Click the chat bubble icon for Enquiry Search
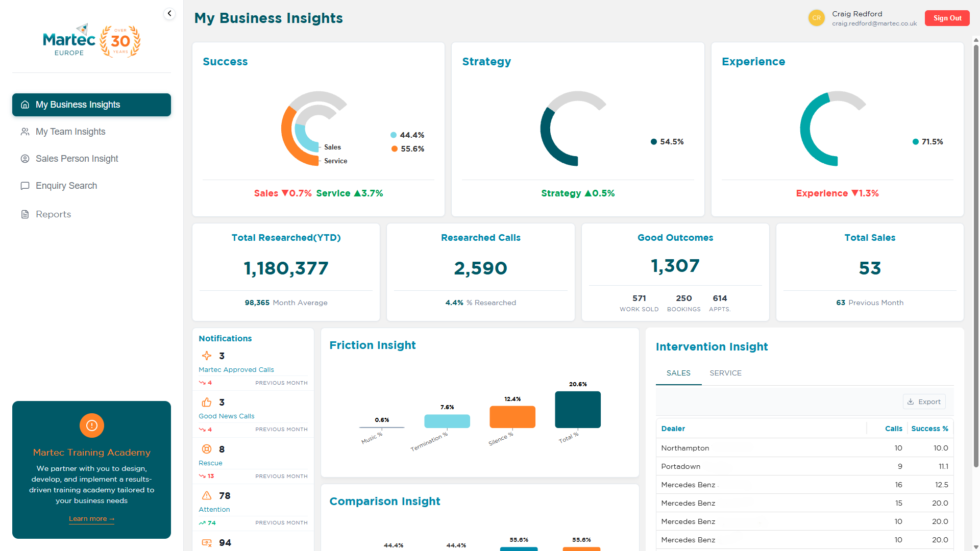 25,186
